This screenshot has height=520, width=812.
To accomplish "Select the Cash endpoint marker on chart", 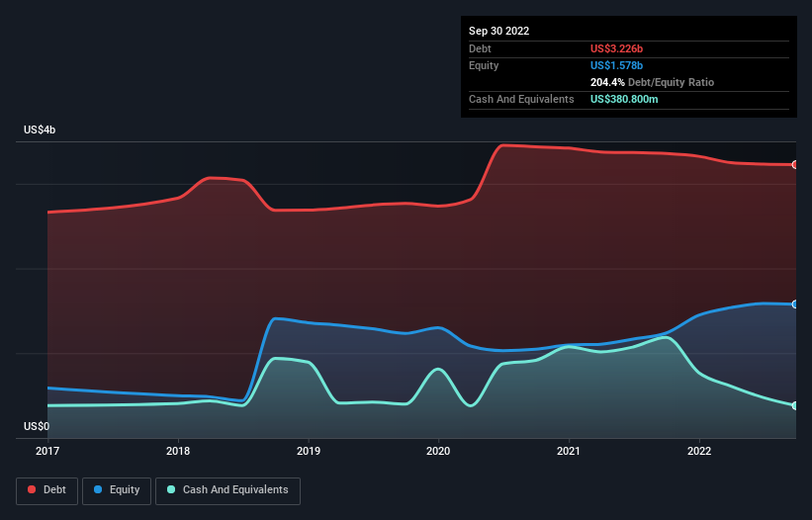I will pos(795,405).
